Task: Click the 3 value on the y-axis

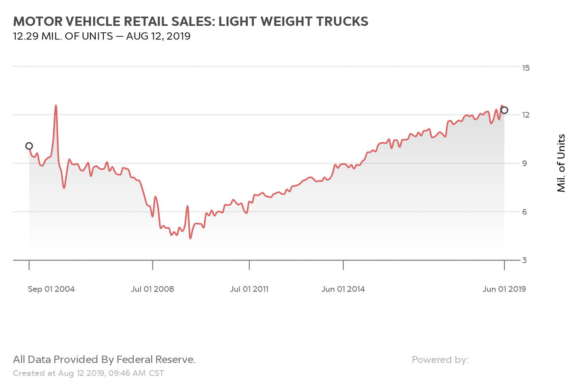Action: [525, 260]
